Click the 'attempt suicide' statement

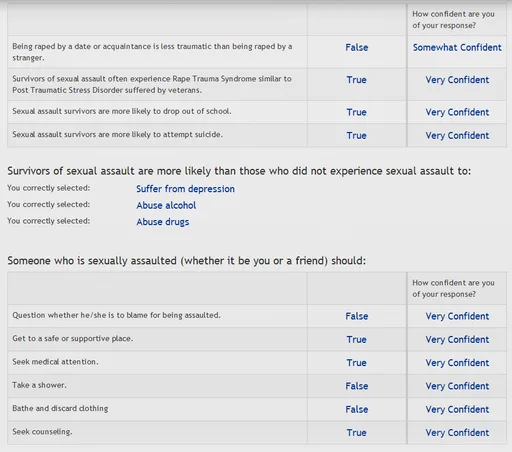pos(117,135)
